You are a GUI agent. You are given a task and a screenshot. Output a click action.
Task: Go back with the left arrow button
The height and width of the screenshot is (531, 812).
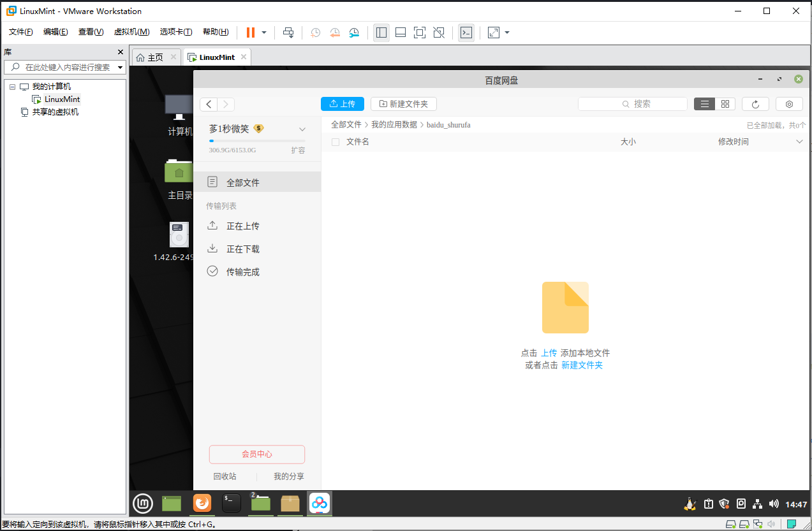pyautogui.click(x=209, y=105)
